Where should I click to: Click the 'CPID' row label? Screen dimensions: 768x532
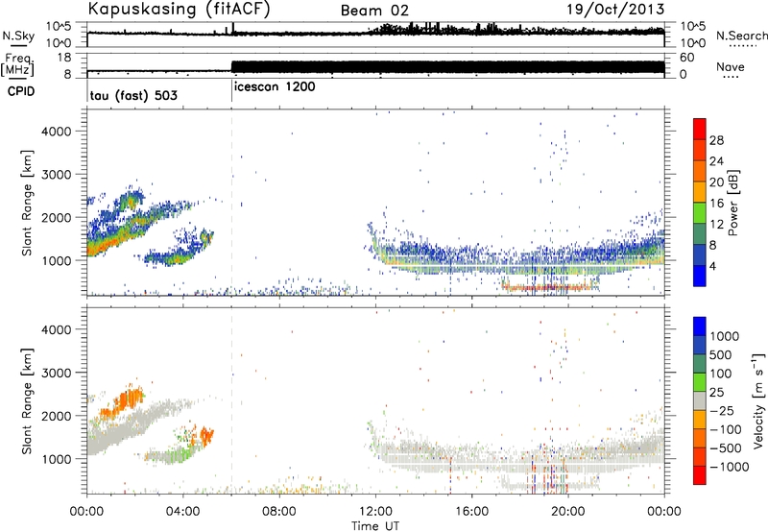tap(21, 91)
